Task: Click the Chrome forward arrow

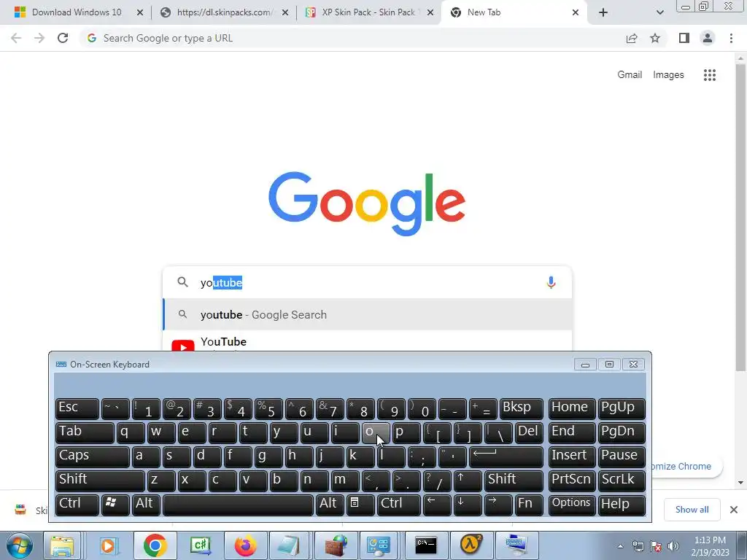Action: coord(39,38)
